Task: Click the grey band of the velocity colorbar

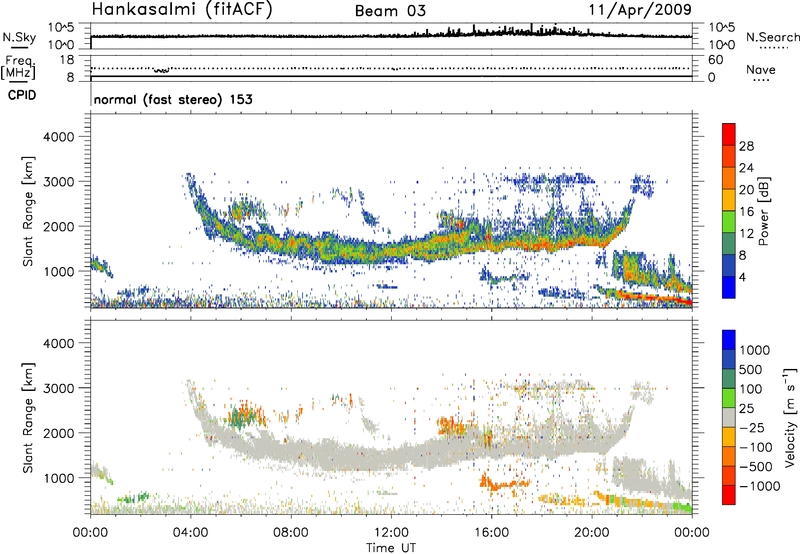Action: click(729, 417)
